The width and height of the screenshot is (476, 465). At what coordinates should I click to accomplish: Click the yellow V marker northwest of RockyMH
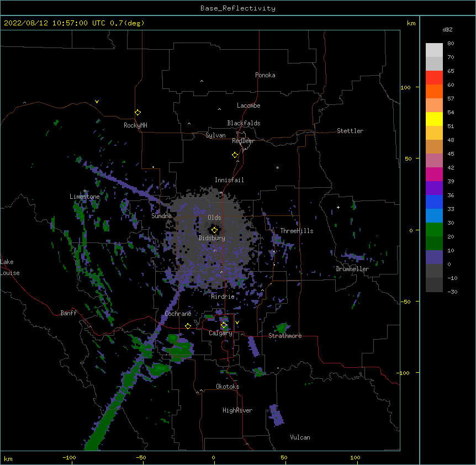point(97,102)
